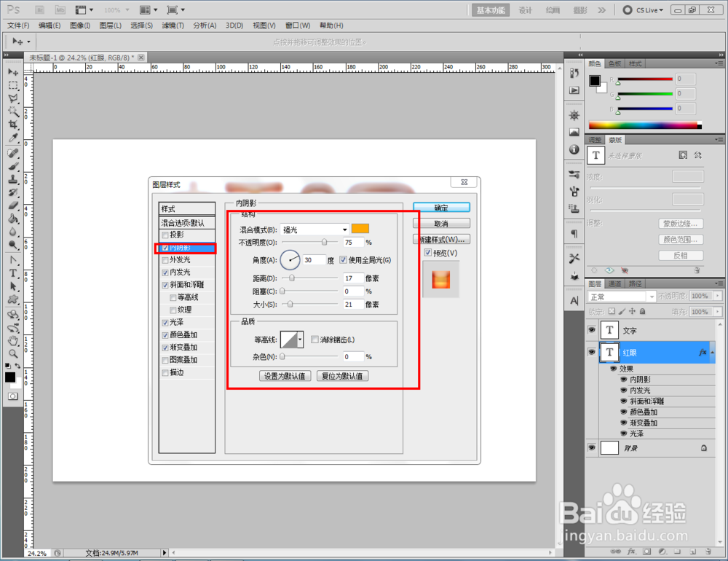The image size is (728, 561).
Task: Click the 确定 button
Action: point(441,208)
